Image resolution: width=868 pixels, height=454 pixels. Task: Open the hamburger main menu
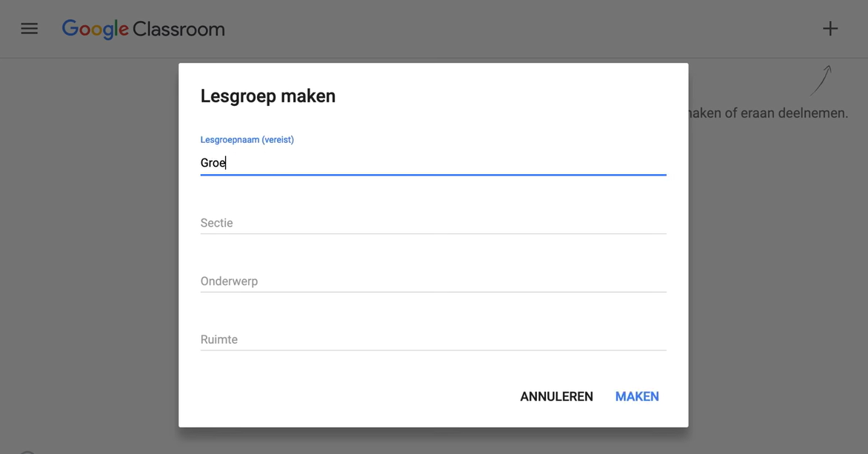(x=29, y=29)
